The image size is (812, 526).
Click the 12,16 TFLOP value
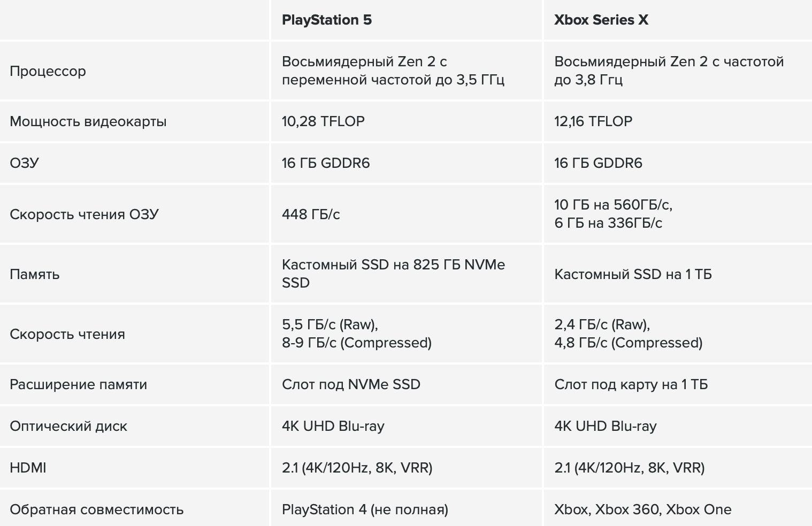pos(593,121)
